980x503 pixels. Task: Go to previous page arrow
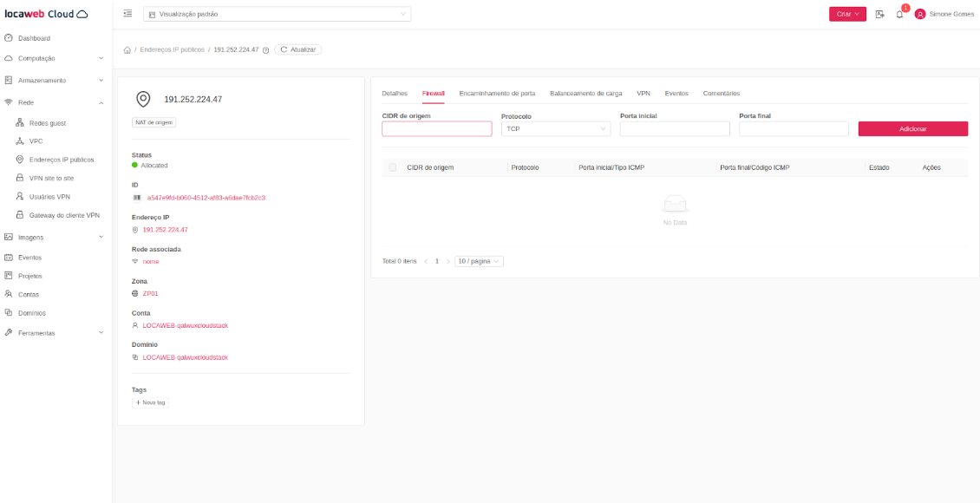[426, 261]
